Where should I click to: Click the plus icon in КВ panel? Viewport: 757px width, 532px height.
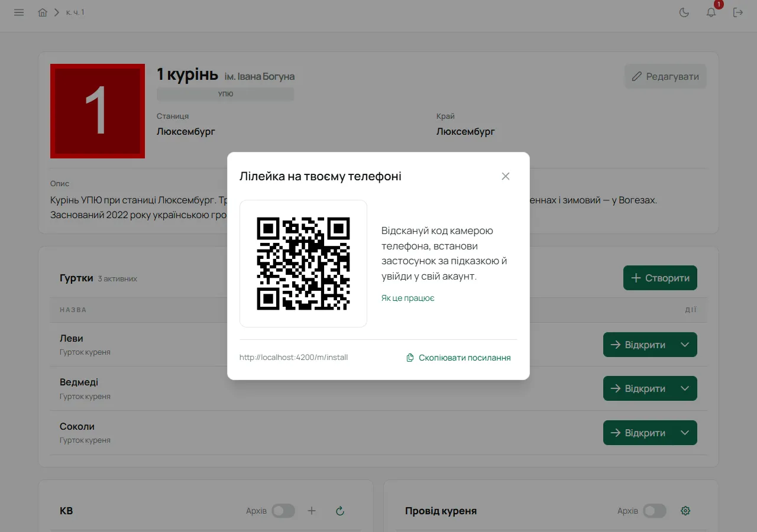click(312, 511)
